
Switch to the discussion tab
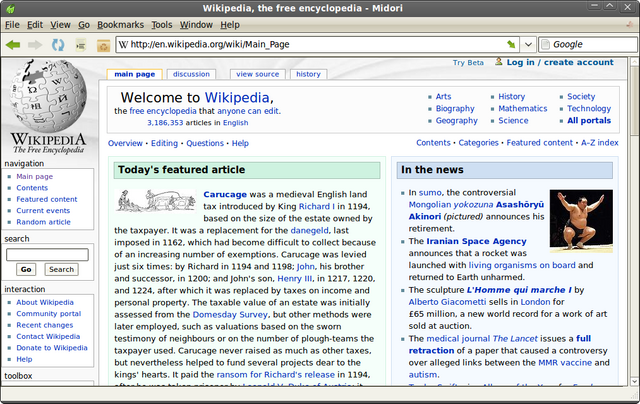191,74
